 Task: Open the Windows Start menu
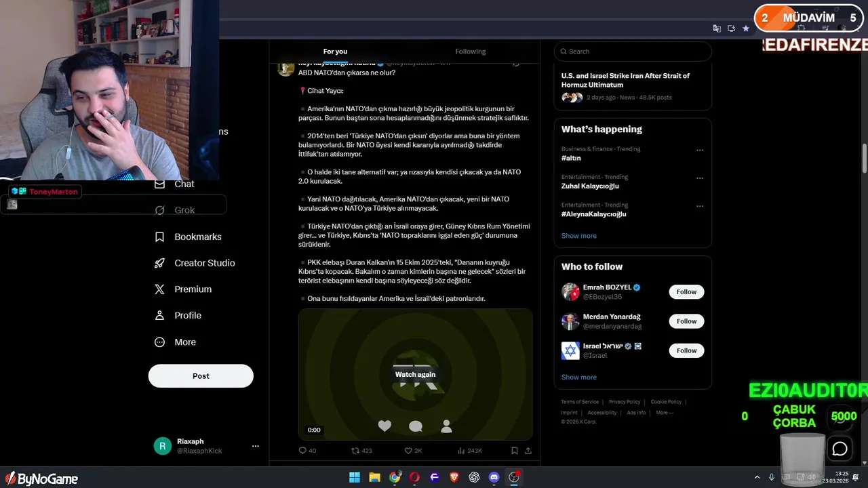click(x=355, y=477)
